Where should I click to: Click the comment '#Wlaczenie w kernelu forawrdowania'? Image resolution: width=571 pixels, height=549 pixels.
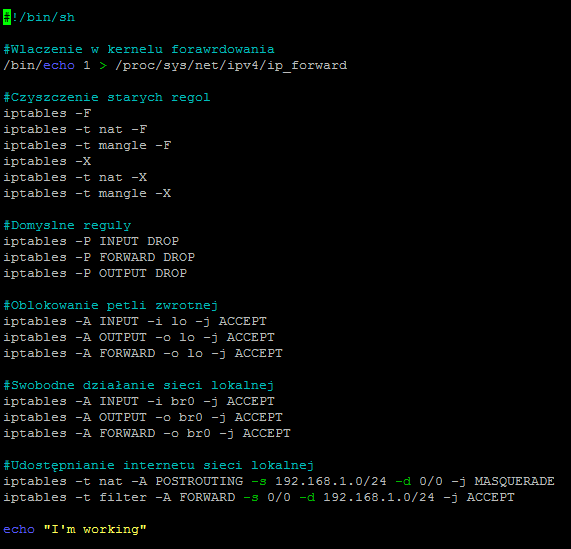(x=139, y=49)
